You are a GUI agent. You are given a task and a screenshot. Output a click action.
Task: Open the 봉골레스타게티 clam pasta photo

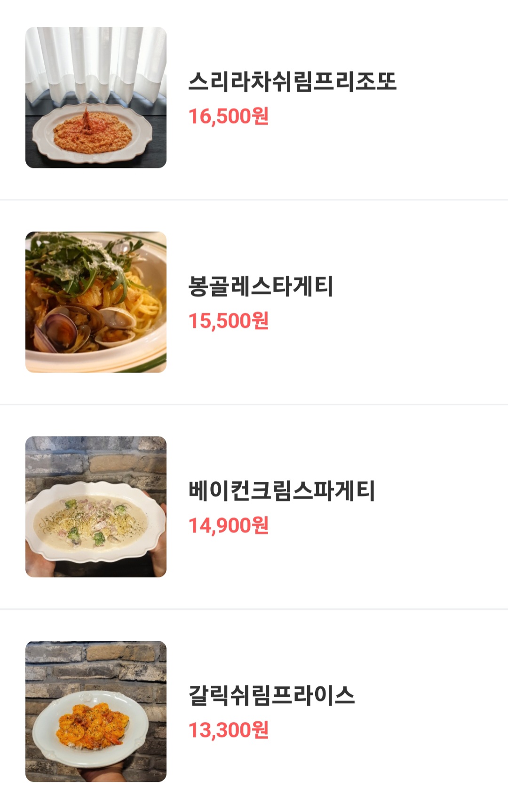tap(96, 302)
